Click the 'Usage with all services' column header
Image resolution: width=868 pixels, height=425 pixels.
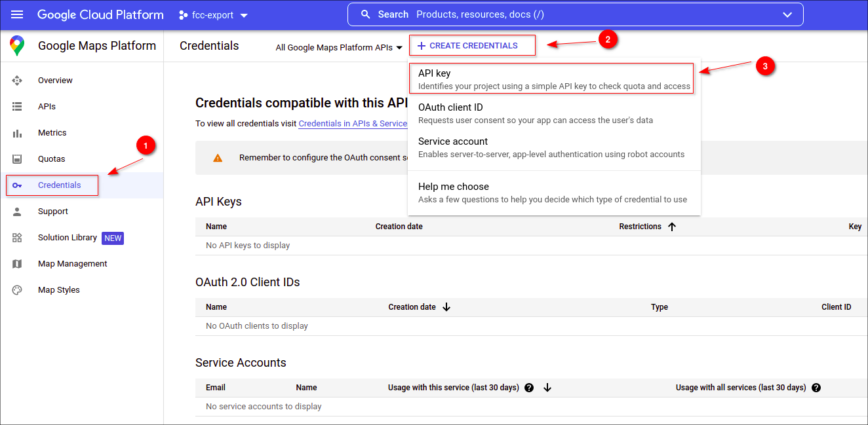click(x=741, y=388)
